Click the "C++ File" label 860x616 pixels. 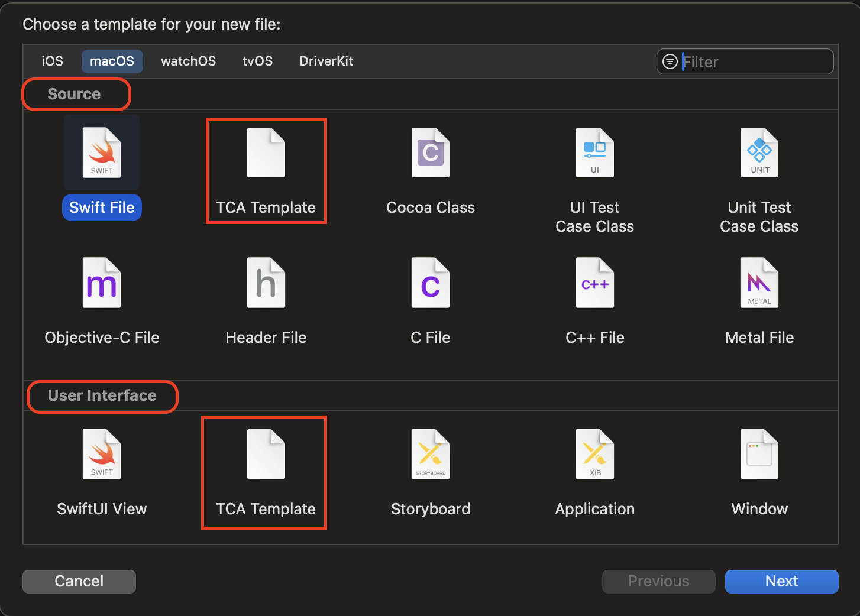tap(595, 338)
